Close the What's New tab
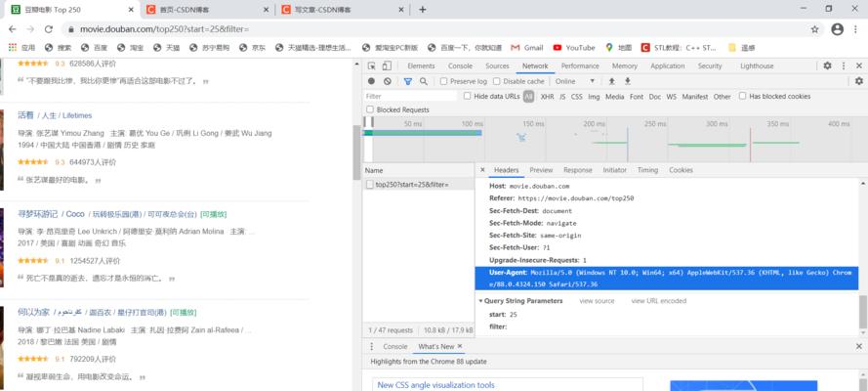 tap(460, 346)
